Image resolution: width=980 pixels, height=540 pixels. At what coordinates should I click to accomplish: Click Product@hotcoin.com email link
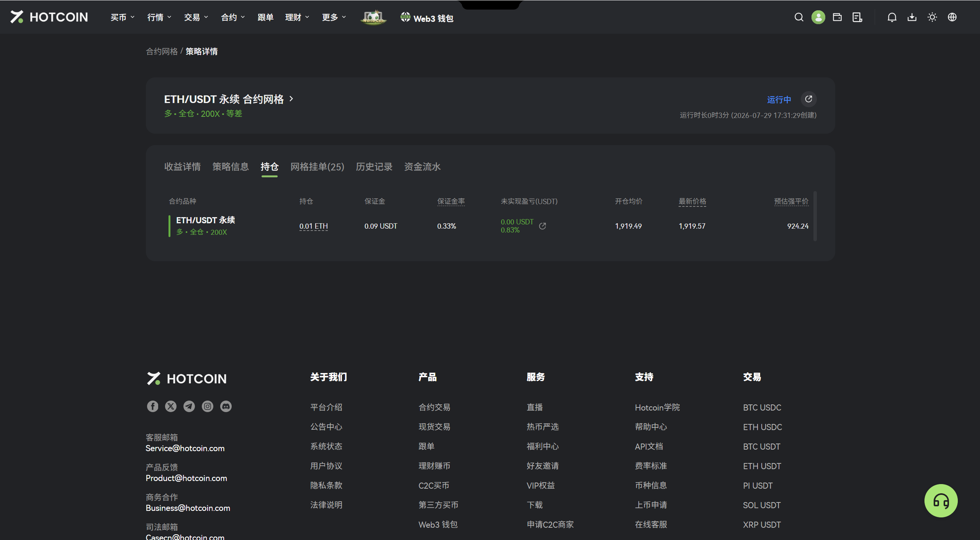tap(186, 478)
